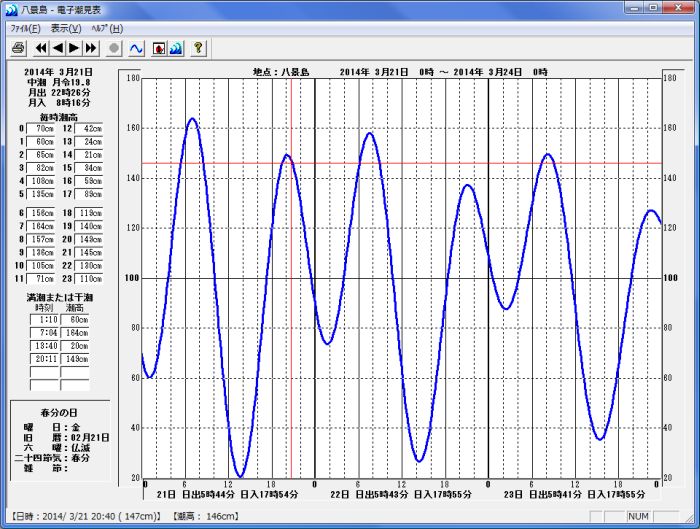Screen dimensions: 700x529
Task: Select the blue tide curve icon
Action: 137,47
